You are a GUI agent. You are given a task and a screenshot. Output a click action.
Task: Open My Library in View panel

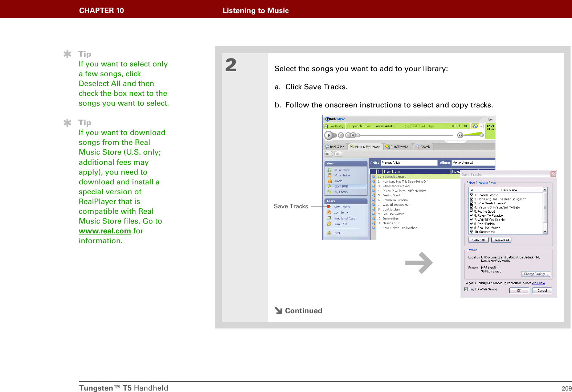click(x=341, y=192)
